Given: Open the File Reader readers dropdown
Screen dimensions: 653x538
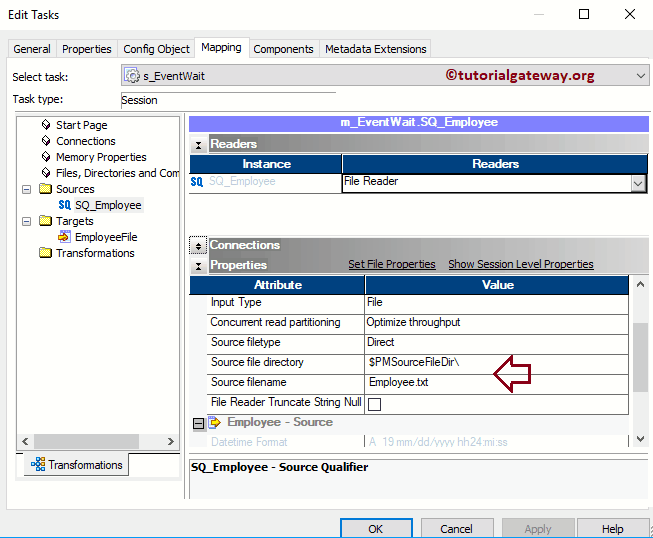Looking at the screenshot, I should click(638, 184).
